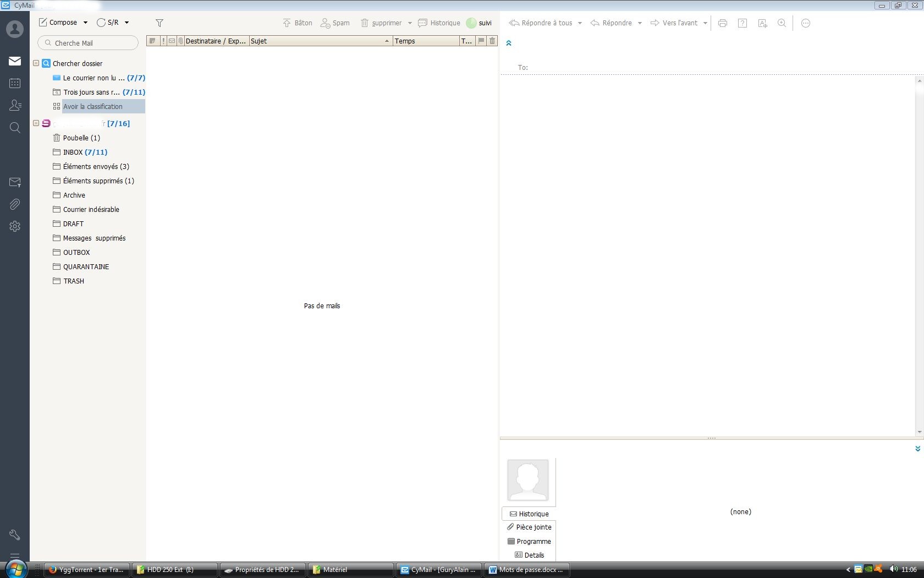Open Mots de passe.docx taskbar button
This screenshot has width=924, height=578.
pos(526,570)
